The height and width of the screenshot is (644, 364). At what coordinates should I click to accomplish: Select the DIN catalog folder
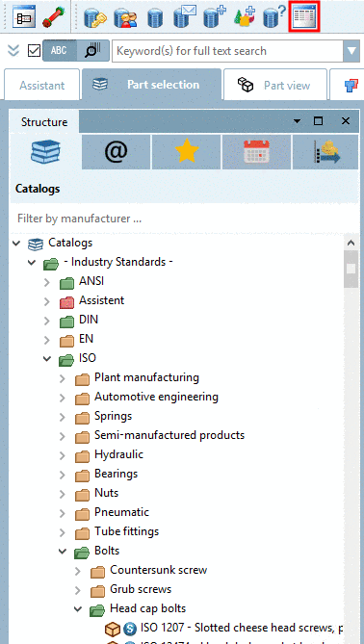tap(89, 320)
